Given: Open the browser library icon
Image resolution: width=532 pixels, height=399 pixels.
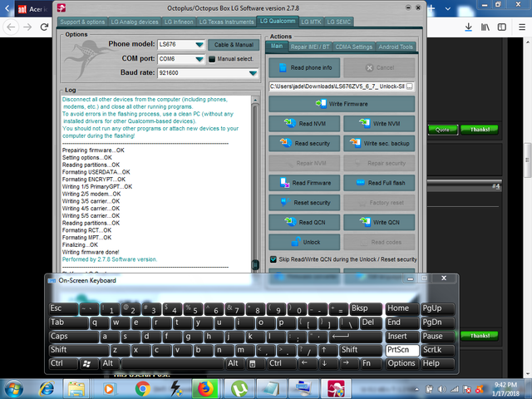Looking at the screenshot, I should [485, 27].
